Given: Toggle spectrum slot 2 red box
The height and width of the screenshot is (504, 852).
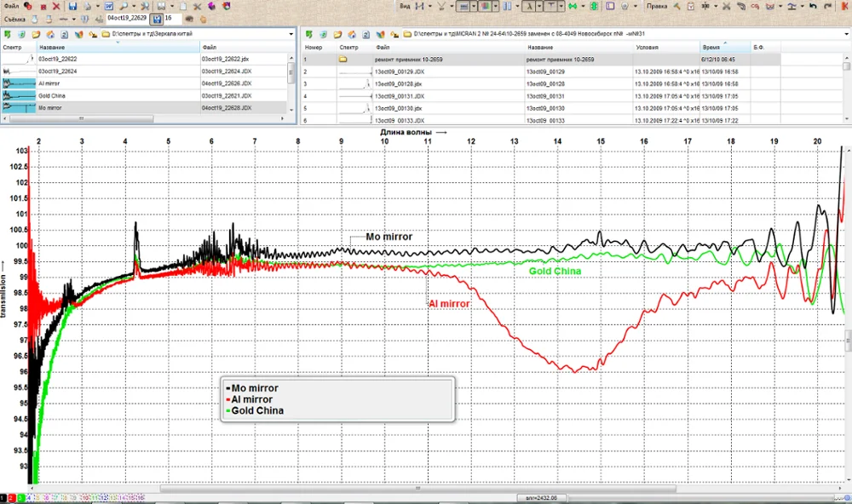Looking at the screenshot, I should click(12, 497).
